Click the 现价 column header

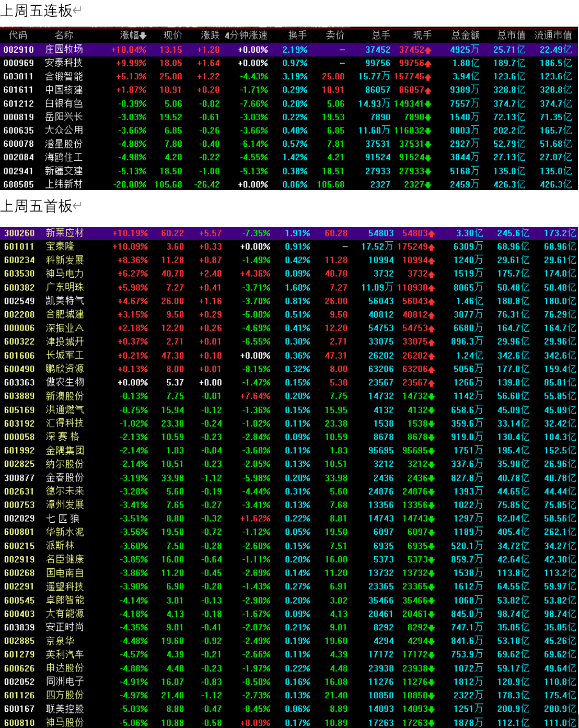point(173,35)
